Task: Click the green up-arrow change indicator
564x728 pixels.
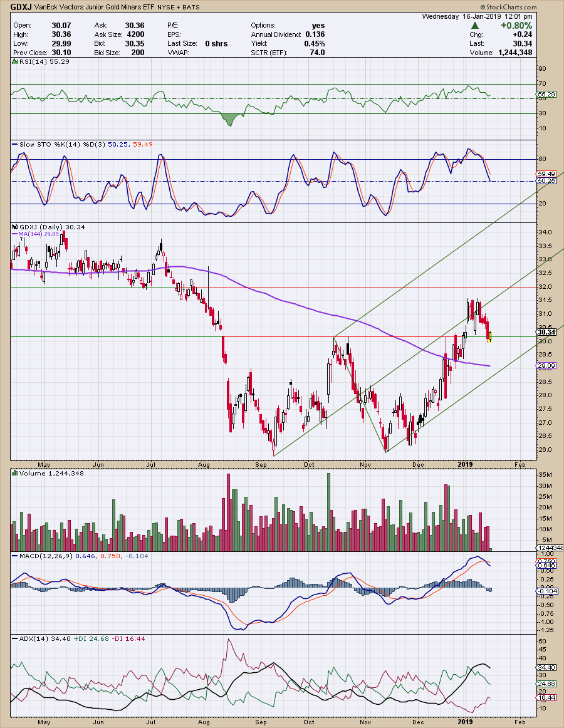Action: point(475,26)
